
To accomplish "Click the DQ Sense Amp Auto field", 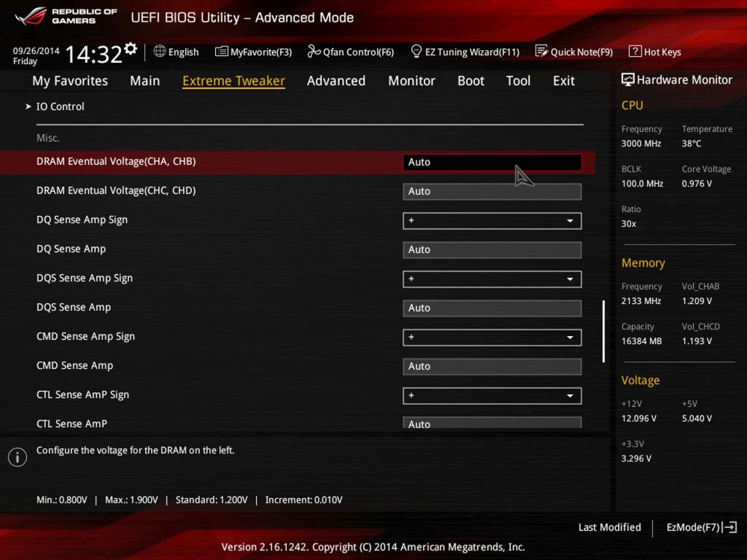I will click(492, 249).
